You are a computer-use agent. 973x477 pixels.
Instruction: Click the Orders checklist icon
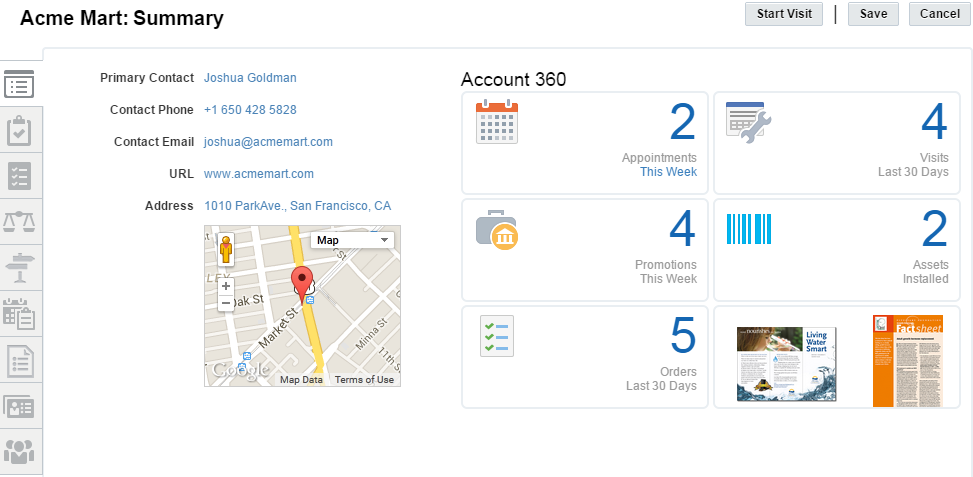point(496,336)
